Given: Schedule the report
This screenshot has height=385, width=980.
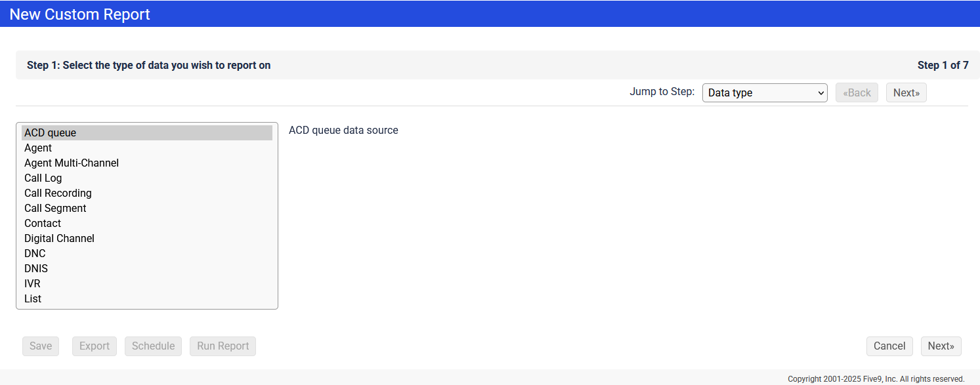Looking at the screenshot, I should point(153,346).
